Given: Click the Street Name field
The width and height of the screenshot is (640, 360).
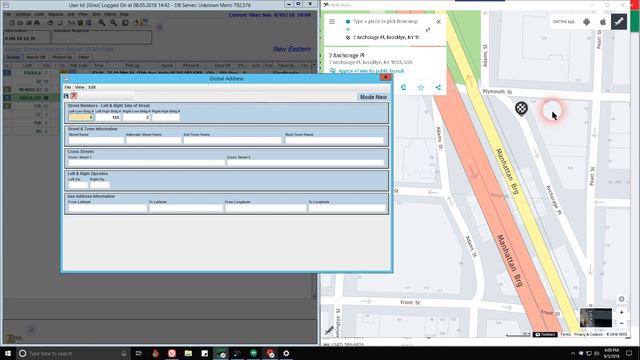Looking at the screenshot, I should click(96, 140).
